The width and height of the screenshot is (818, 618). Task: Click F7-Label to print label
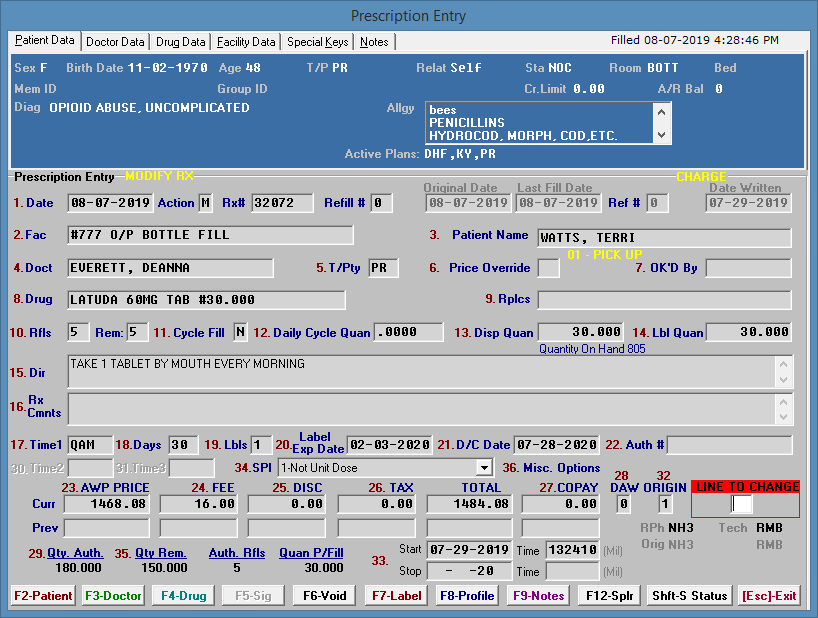pyautogui.click(x=395, y=596)
